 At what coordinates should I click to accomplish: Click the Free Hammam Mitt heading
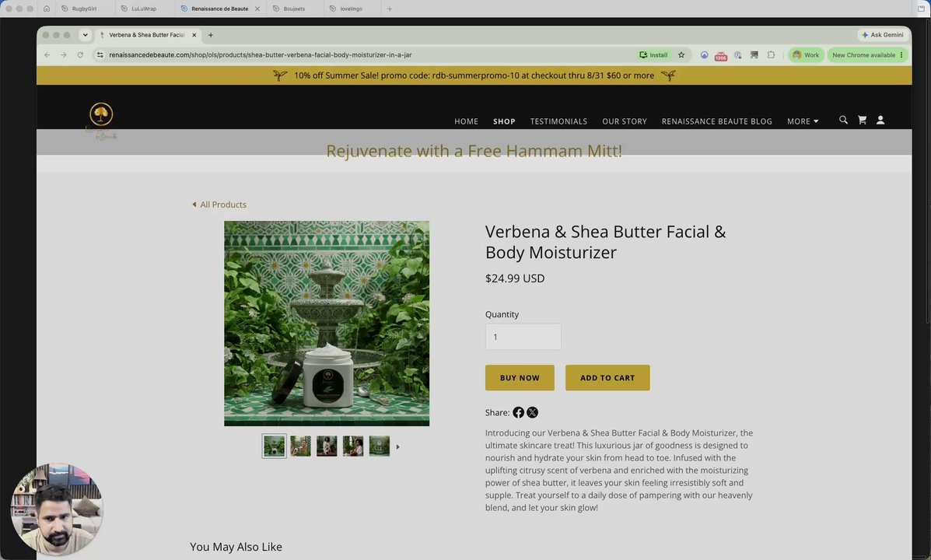click(474, 151)
